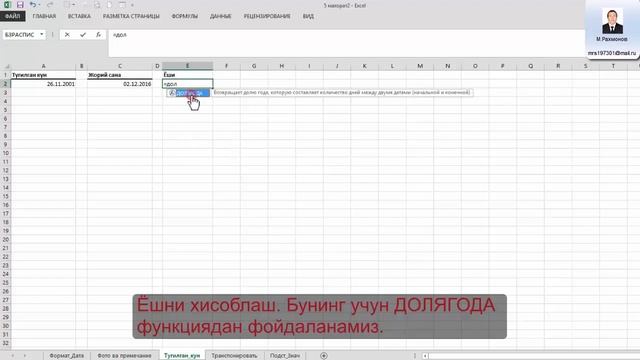Select column E header
Viewport: 640px width, 360px height.
pyautogui.click(x=187, y=66)
